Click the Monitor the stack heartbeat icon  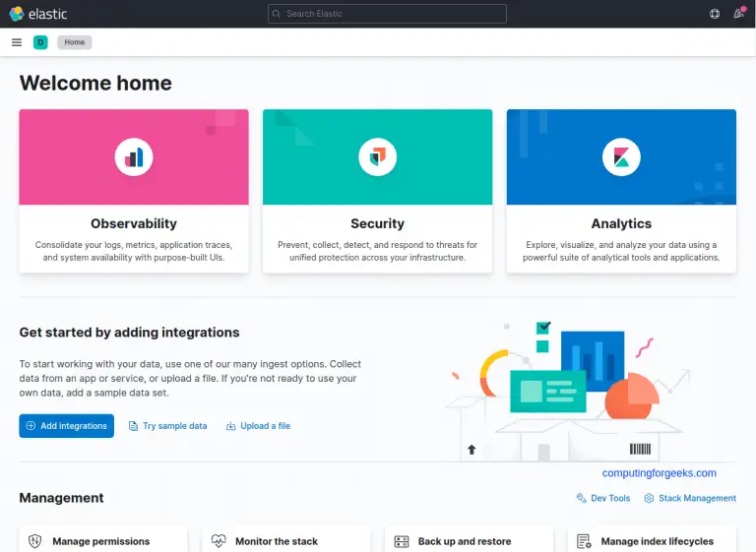pyautogui.click(x=219, y=541)
